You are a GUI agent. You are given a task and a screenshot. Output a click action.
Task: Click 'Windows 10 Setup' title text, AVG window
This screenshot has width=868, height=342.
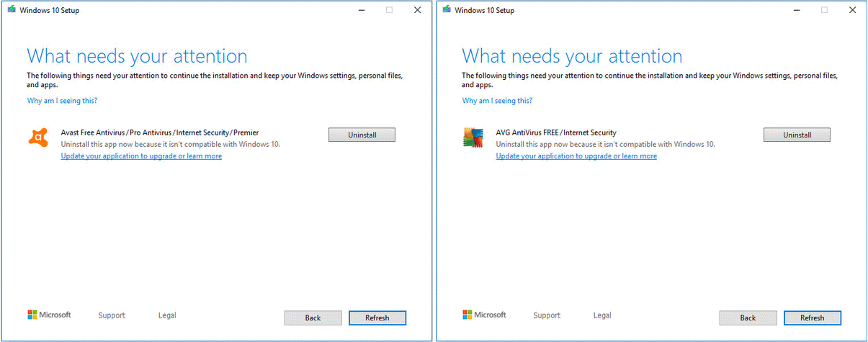click(485, 11)
